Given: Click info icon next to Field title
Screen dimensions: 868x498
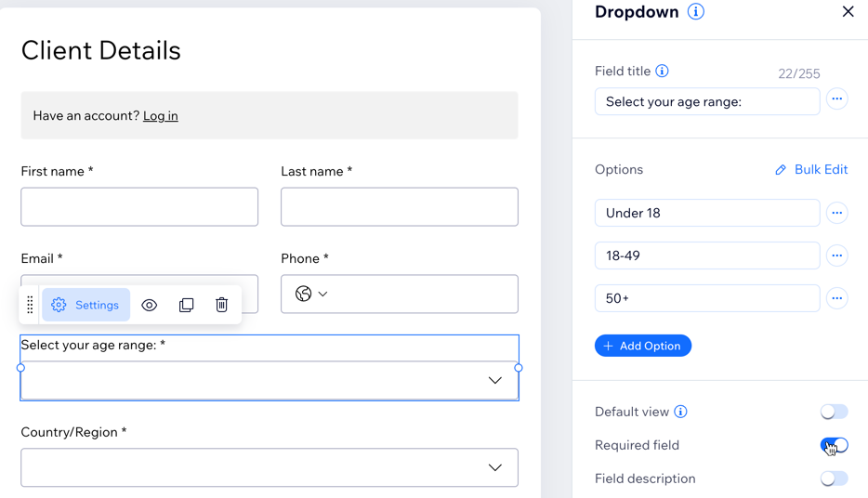Looking at the screenshot, I should pos(662,71).
